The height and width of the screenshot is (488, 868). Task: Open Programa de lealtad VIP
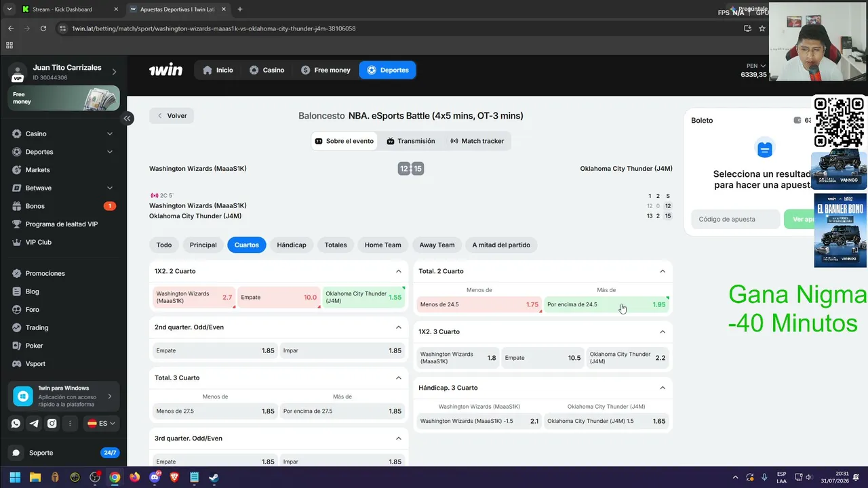point(63,224)
